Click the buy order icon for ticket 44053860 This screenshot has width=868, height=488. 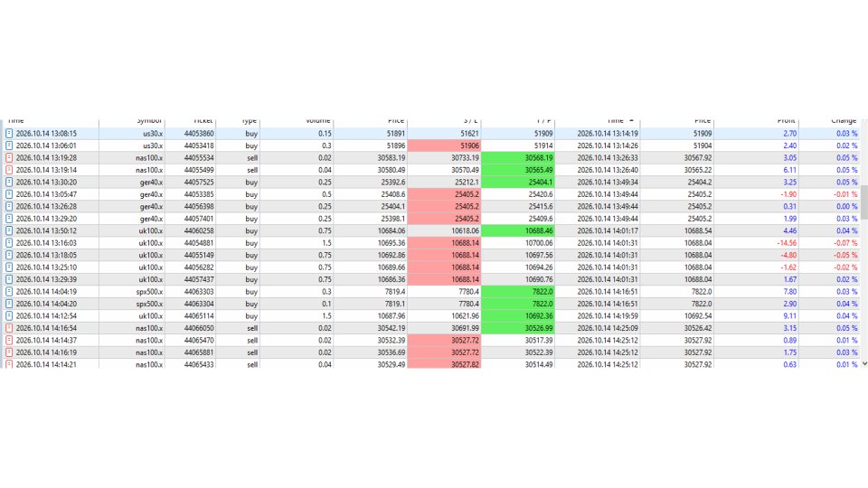[x=9, y=134]
